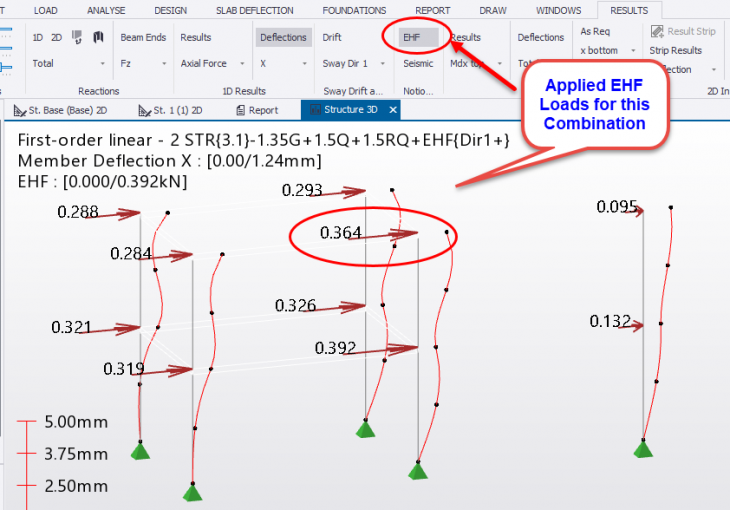Toggle 1D Deflections display
Image resolution: width=730 pixels, height=510 pixels.
[x=283, y=38]
